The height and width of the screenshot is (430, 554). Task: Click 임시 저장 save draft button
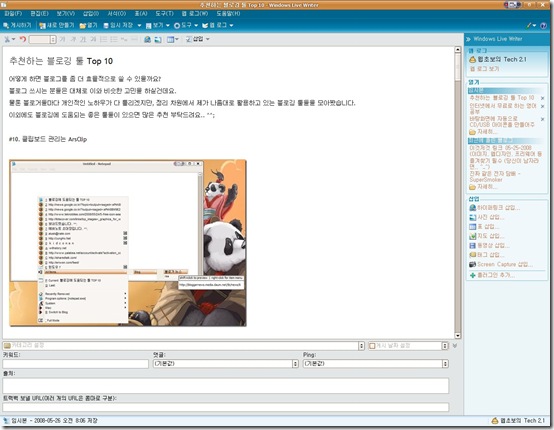pos(118,25)
